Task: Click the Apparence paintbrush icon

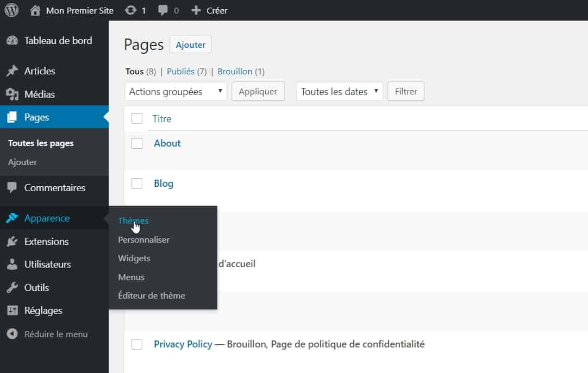Action: tap(12, 218)
